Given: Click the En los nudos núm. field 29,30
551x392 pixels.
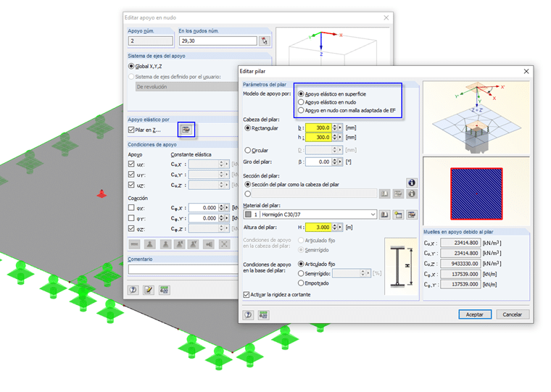Looking at the screenshot, I should point(218,41).
